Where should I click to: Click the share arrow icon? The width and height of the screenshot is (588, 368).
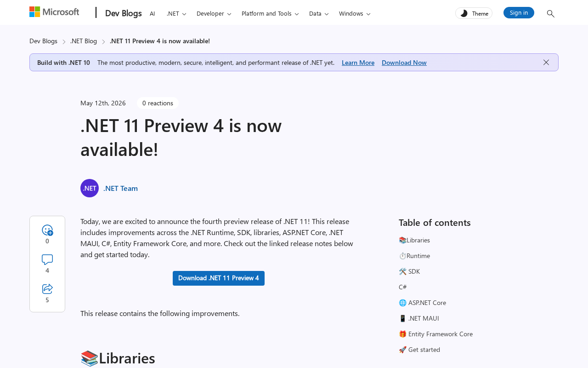click(x=47, y=289)
